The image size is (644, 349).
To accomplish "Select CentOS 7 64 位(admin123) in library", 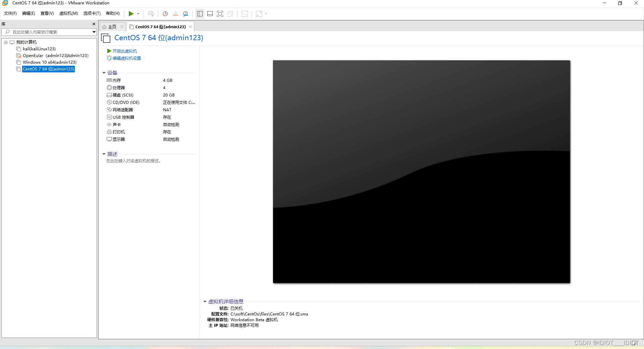I will pos(48,69).
